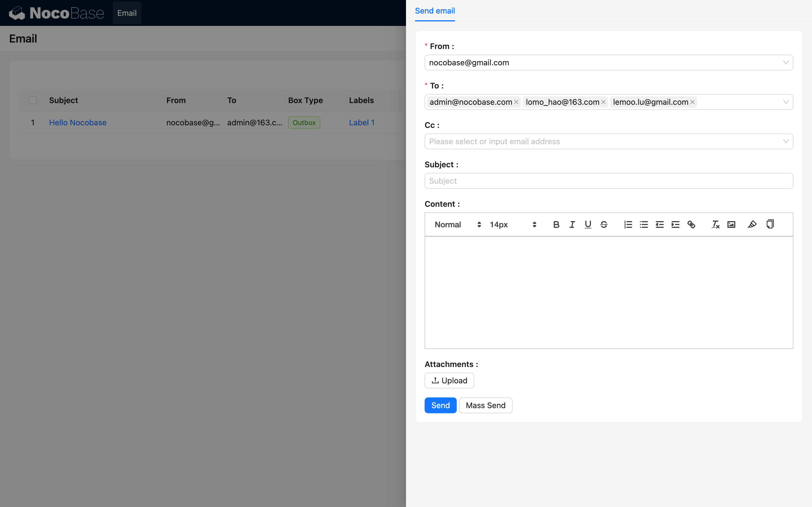This screenshot has width=812, height=507.
Task: Click into the Subject input field
Action: [x=608, y=181]
